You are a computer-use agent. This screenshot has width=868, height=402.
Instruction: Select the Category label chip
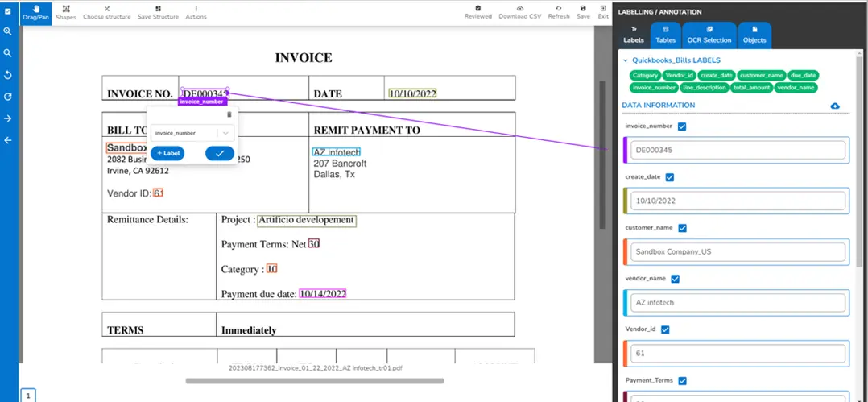coord(645,75)
